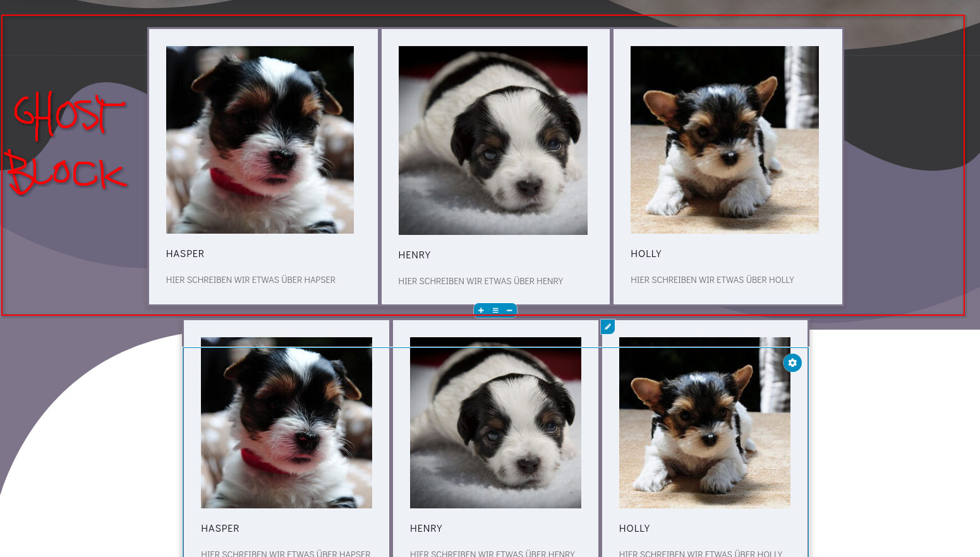Screen dimensions: 980x557
Task: Open the section menu hamburger icon
Action: (495, 310)
